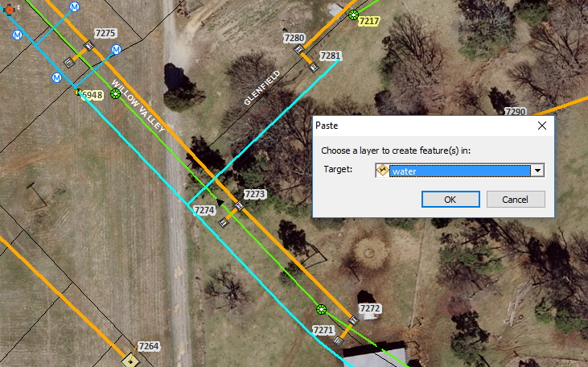Select the meter box at label 7281
The image size is (588, 367).
click(314, 68)
